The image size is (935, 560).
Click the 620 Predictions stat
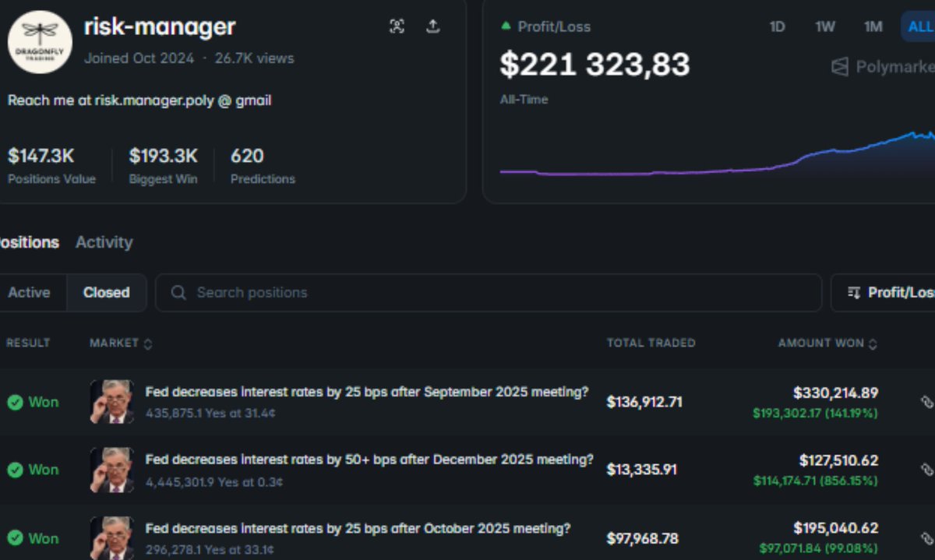coord(263,165)
